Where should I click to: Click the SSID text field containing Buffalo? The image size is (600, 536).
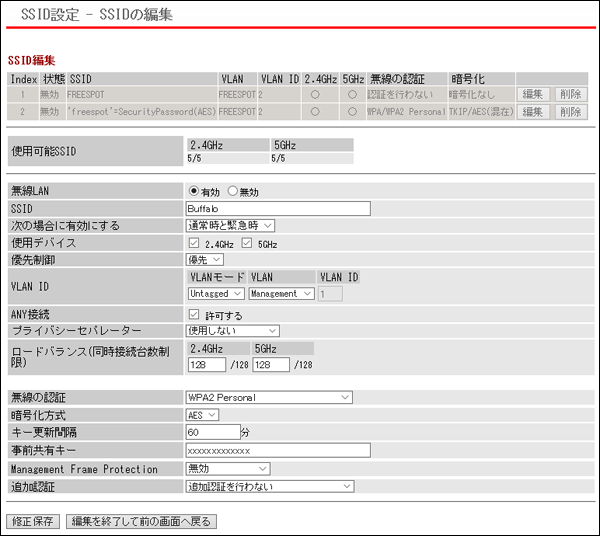pyautogui.click(x=278, y=208)
